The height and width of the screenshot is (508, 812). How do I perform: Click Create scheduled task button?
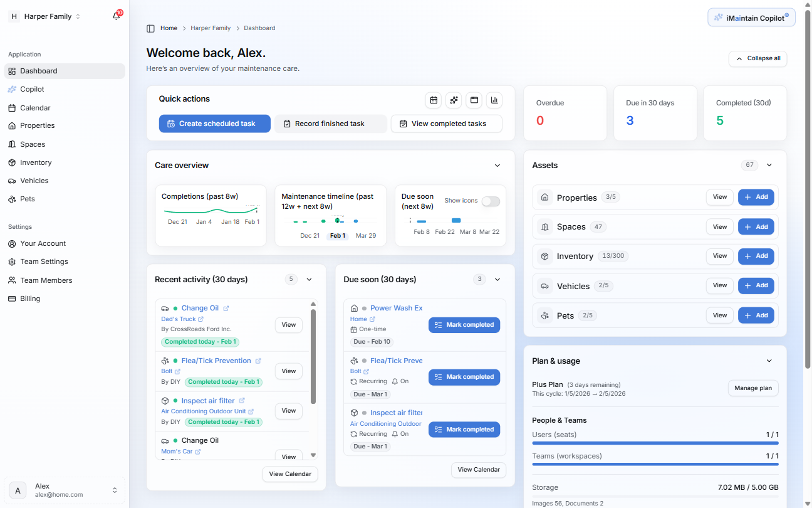tap(214, 124)
